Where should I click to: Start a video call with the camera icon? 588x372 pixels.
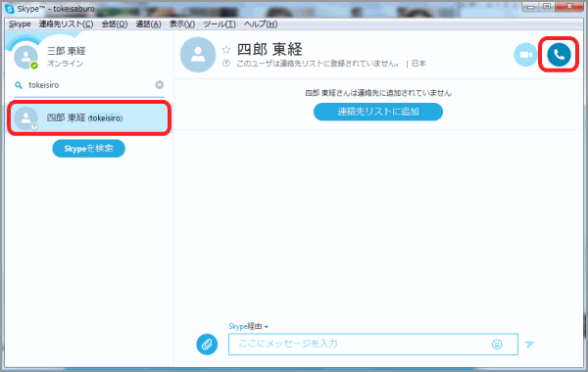click(x=525, y=55)
